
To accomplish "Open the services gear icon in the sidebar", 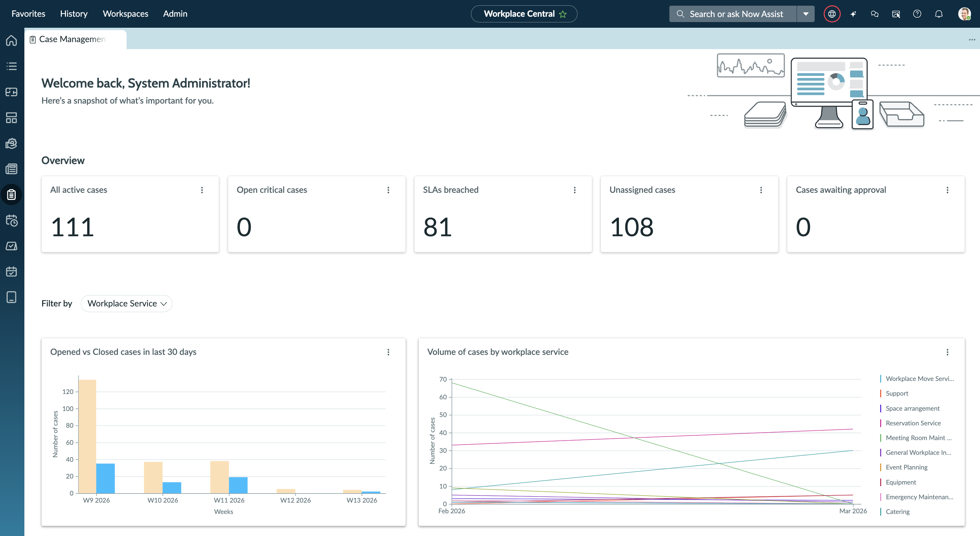I will [x=11, y=143].
